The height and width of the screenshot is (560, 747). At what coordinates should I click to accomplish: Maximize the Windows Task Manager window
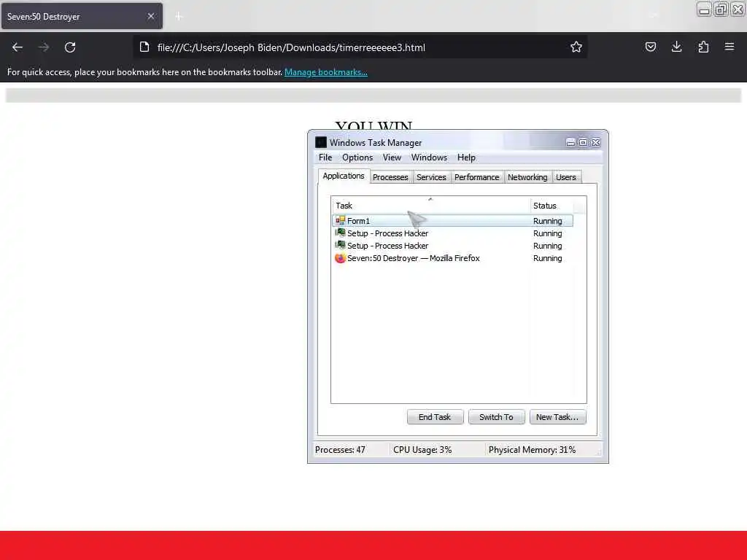click(x=583, y=142)
